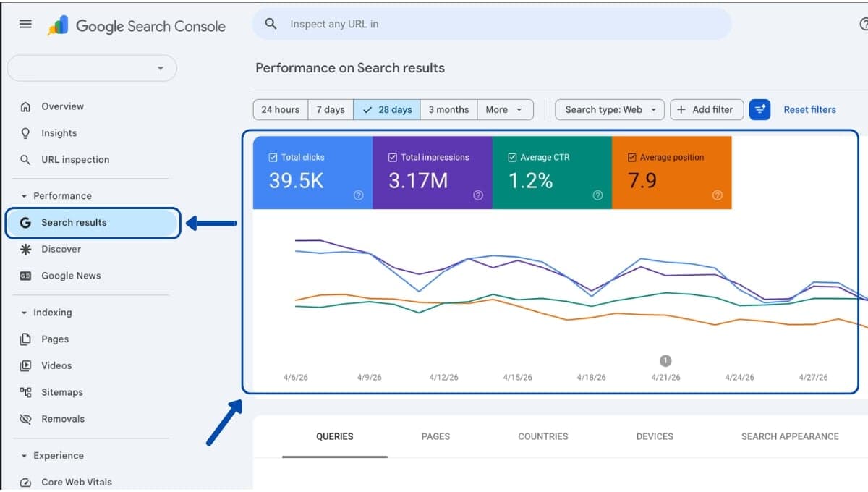
Task: Open help icon on Total impressions card
Action: (x=478, y=195)
